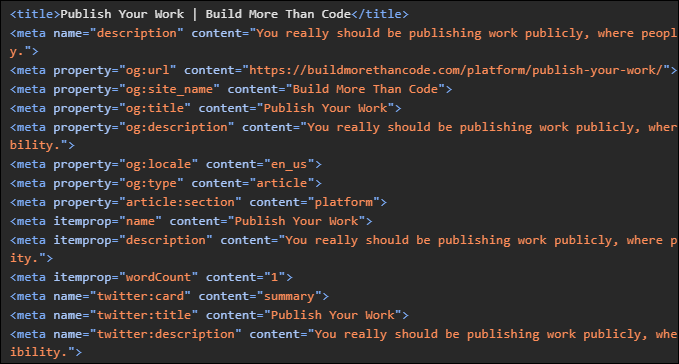Click the closing </title> tag
Image resolution: width=679 pixels, height=364 pixels.
[380, 14]
